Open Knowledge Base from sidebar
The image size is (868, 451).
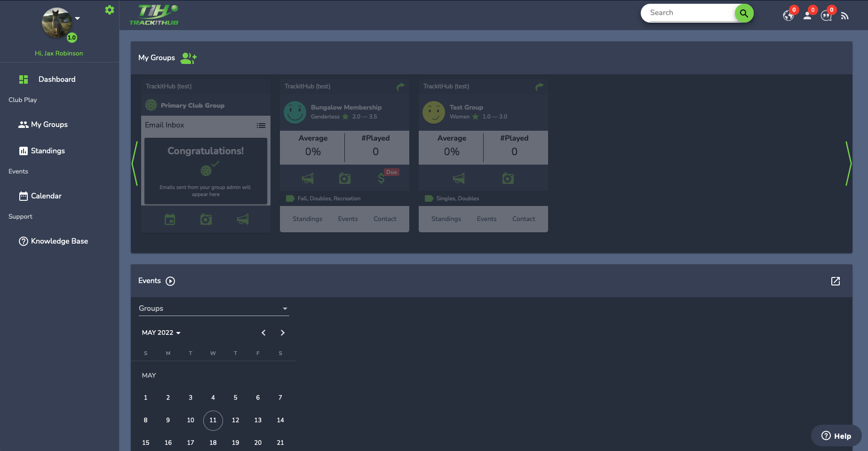(59, 241)
